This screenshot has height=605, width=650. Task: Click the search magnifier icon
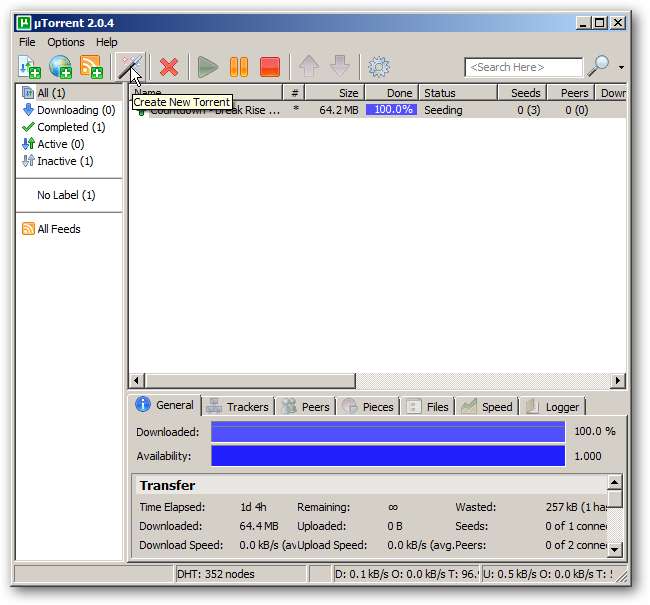point(598,67)
